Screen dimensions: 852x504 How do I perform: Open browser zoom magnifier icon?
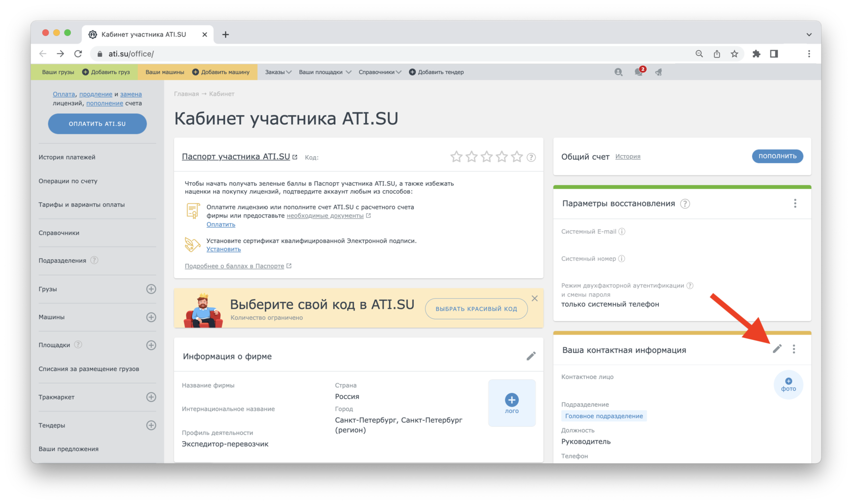[x=699, y=54]
